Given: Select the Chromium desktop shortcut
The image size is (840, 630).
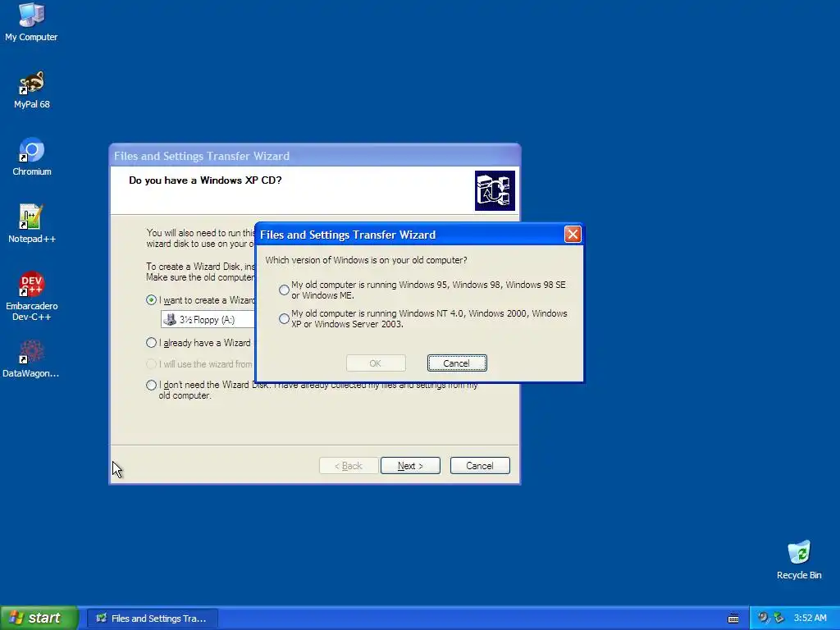Looking at the screenshot, I should click(32, 157).
